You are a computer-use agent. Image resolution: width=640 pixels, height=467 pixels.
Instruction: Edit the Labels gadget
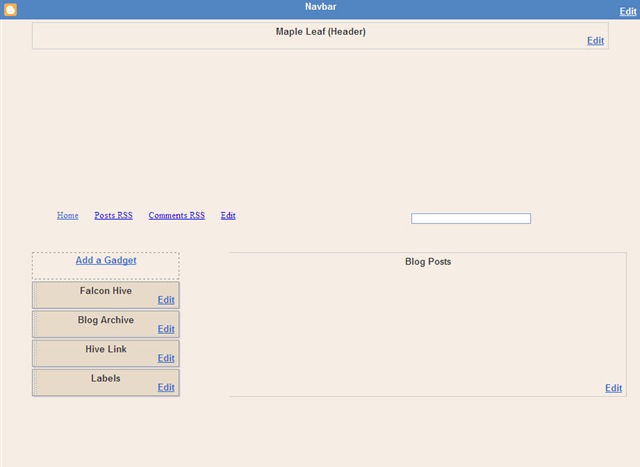(x=166, y=387)
